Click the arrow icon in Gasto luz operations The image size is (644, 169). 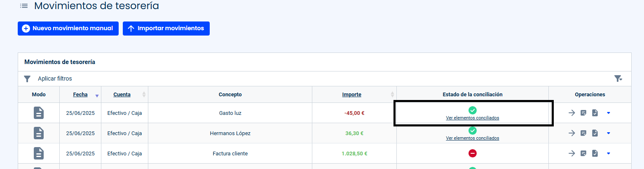[x=571, y=113]
